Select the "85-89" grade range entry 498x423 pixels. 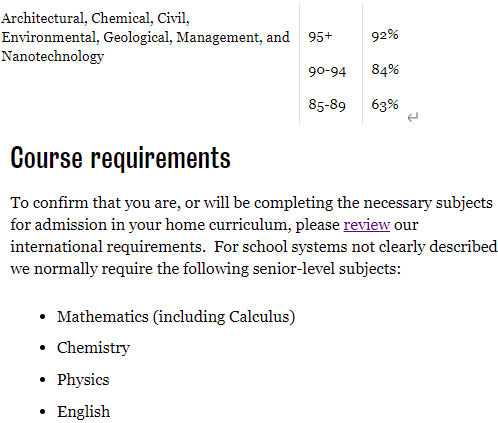pos(327,105)
